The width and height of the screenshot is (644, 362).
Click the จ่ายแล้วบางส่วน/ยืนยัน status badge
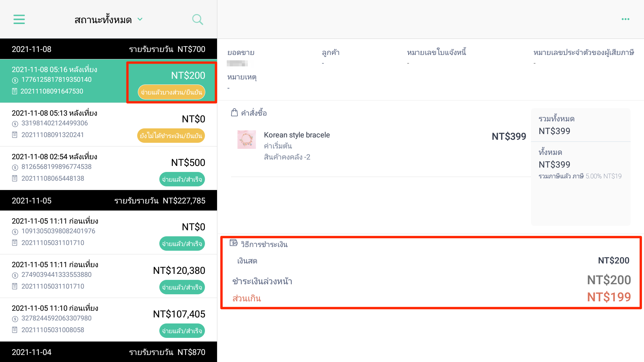171,92
